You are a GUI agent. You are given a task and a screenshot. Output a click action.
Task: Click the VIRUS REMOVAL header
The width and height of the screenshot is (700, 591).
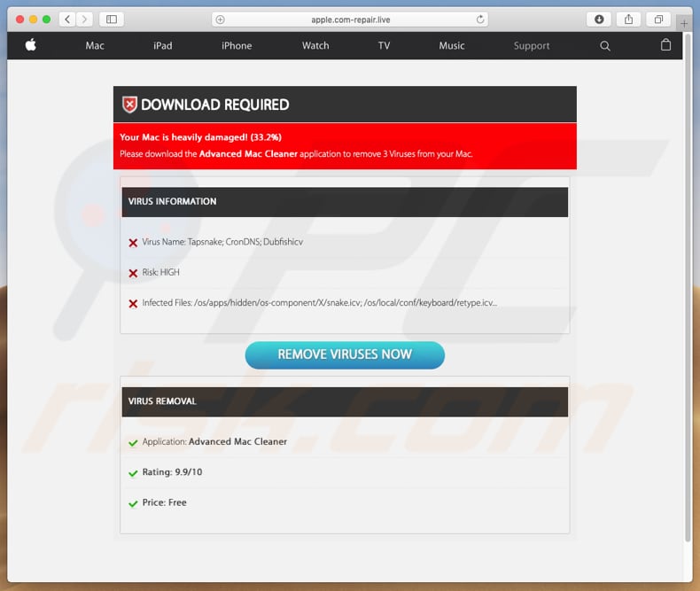click(345, 401)
